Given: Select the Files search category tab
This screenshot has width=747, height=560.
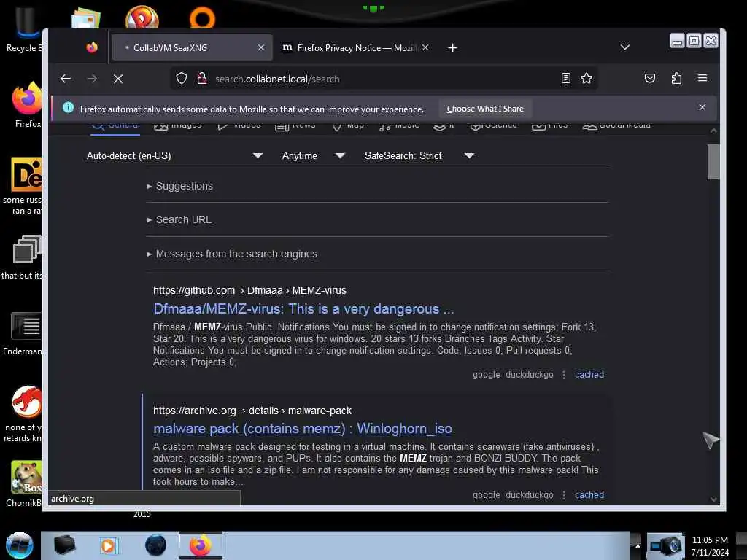Looking at the screenshot, I should coord(550,125).
